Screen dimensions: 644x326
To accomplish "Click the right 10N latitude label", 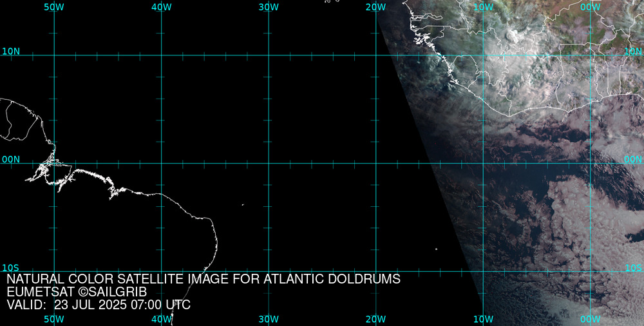I will click(x=633, y=52).
